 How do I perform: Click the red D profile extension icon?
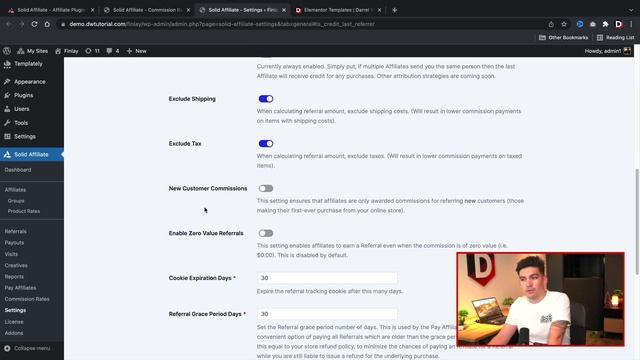tap(618, 24)
